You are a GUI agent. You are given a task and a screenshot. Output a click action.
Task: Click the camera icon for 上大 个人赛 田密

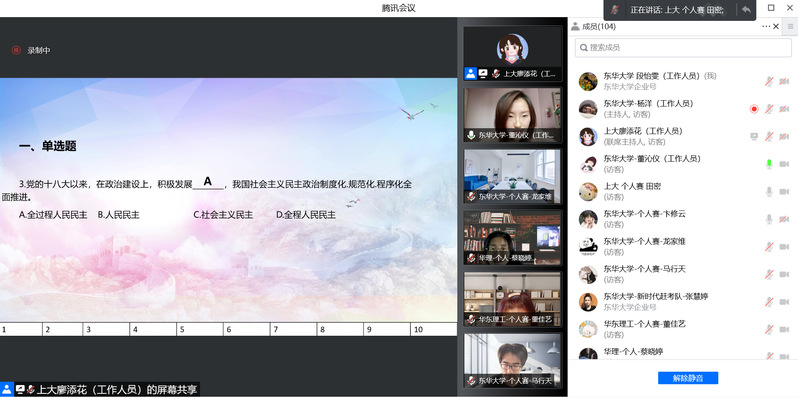784,191
